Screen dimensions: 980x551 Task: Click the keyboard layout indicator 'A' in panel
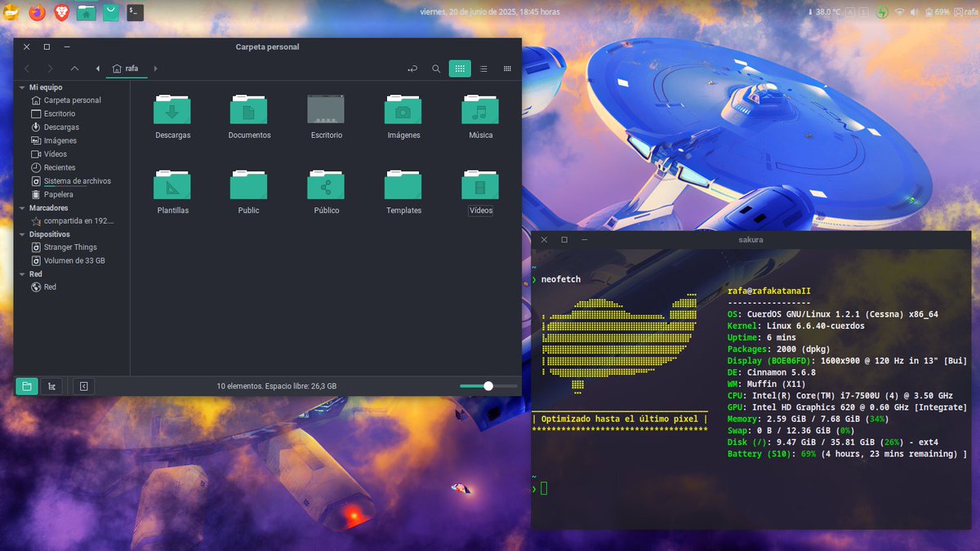tap(850, 12)
